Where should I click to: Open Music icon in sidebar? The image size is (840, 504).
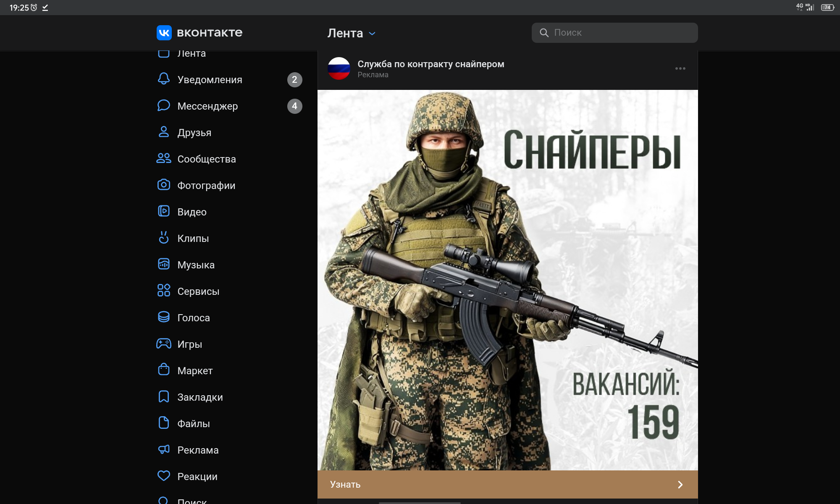click(164, 264)
